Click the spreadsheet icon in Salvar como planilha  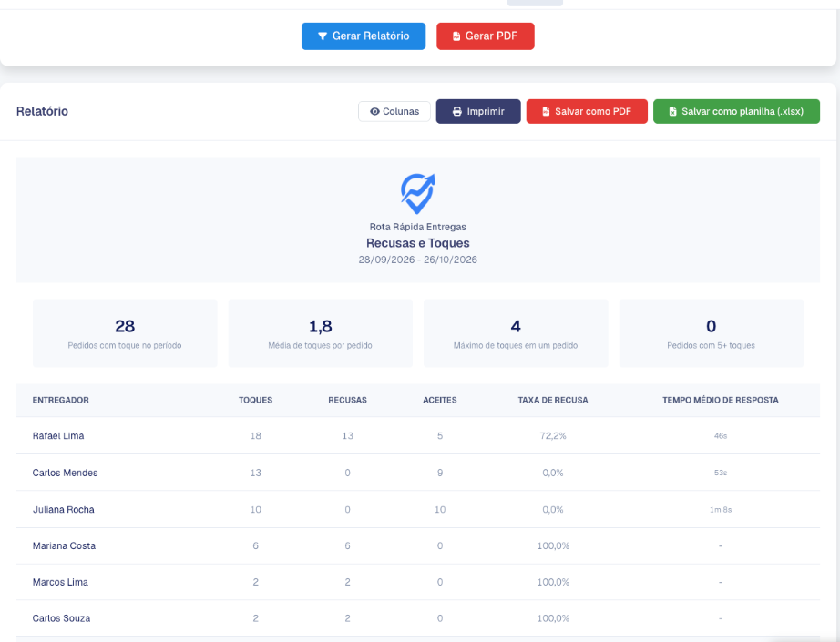673,111
